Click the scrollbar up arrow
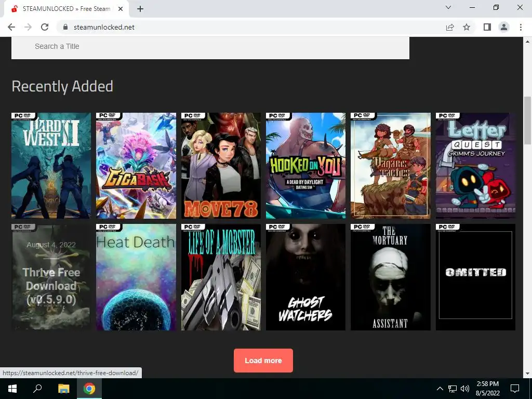The image size is (532, 399). tap(527, 42)
